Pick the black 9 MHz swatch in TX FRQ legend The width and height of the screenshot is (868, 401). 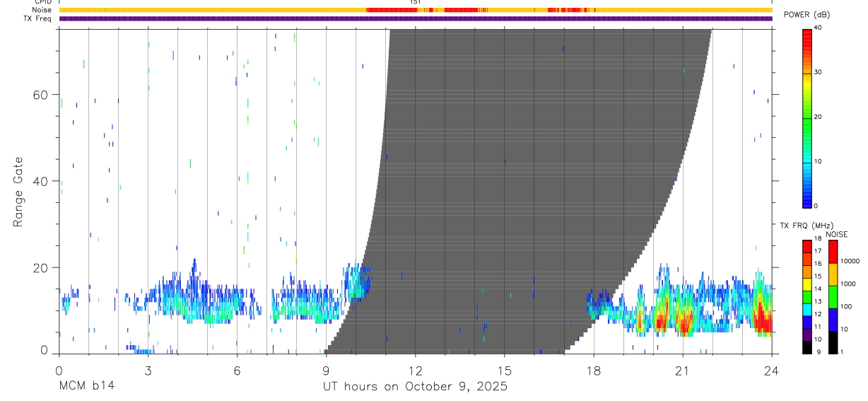point(807,347)
